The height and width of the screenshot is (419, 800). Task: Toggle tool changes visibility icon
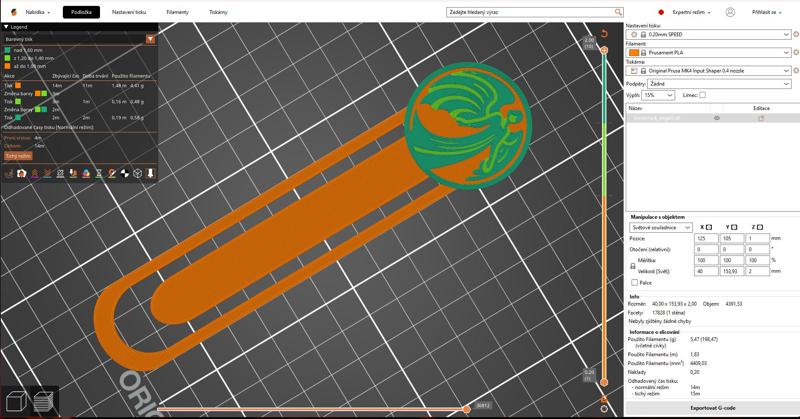[x=73, y=174]
